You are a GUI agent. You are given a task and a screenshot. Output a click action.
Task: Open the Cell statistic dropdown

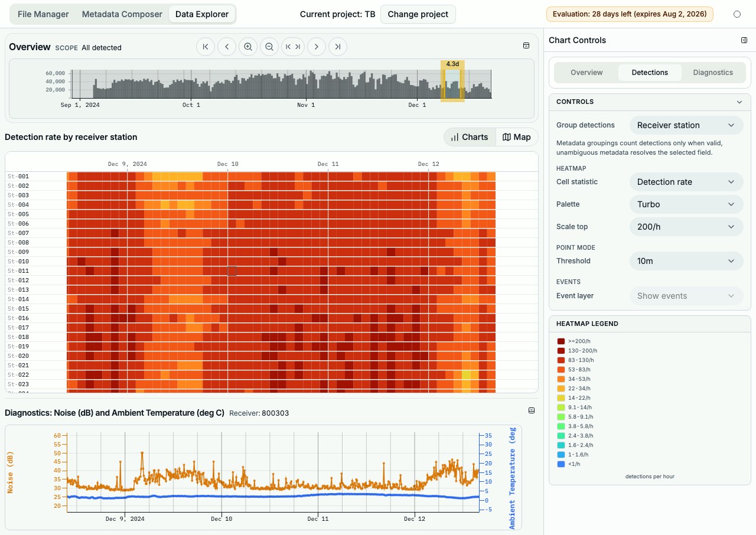click(x=686, y=182)
